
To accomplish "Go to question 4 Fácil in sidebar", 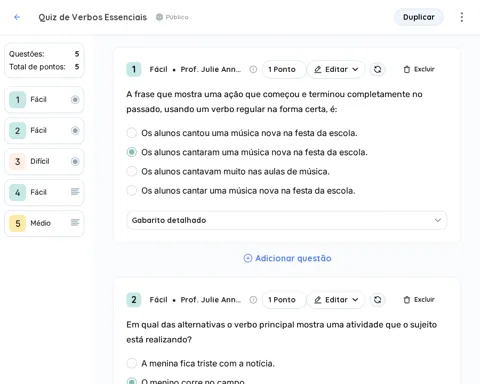I will click(44, 192).
